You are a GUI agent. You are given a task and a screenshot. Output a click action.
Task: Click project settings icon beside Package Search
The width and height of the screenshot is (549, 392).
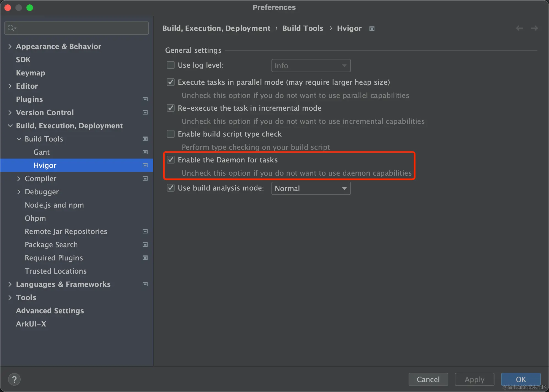(x=145, y=244)
